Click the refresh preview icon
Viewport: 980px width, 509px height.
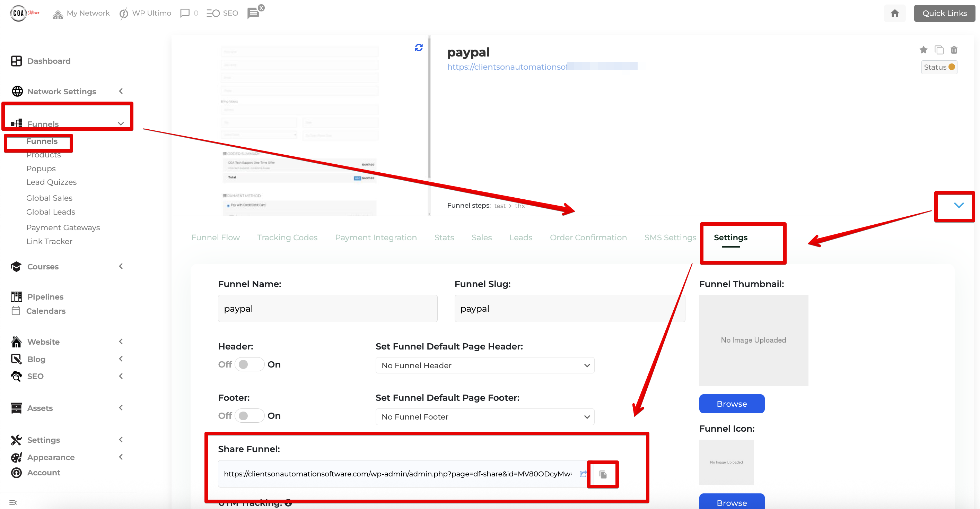(x=418, y=47)
